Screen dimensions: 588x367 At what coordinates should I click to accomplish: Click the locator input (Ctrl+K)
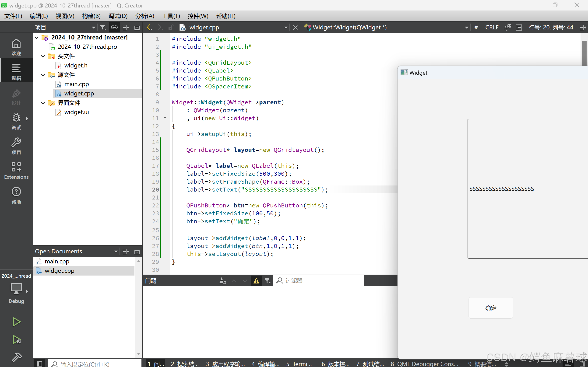95,364
